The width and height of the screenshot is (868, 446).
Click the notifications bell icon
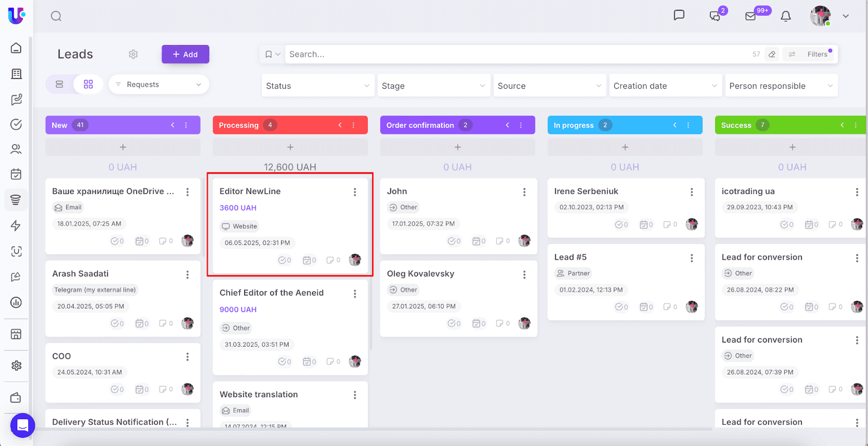tap(786, 16)
